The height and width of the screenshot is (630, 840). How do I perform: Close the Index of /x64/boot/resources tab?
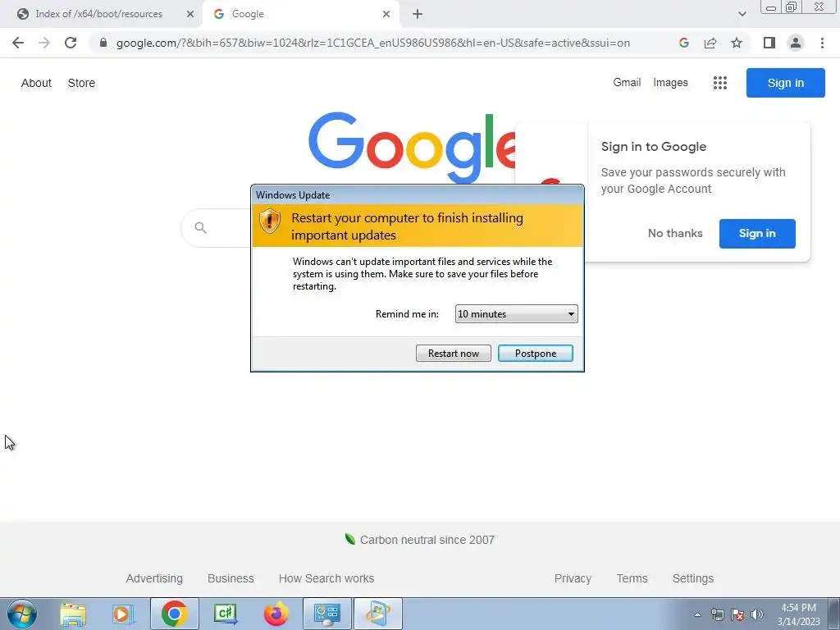[190, 14]
